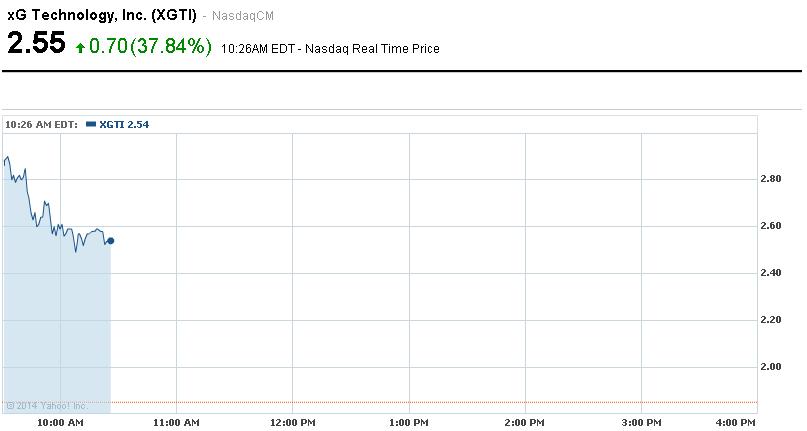The image size is (807, 431).
Task: Click the 11:00 AM time axis label
Action: click(x=176, y=423)
